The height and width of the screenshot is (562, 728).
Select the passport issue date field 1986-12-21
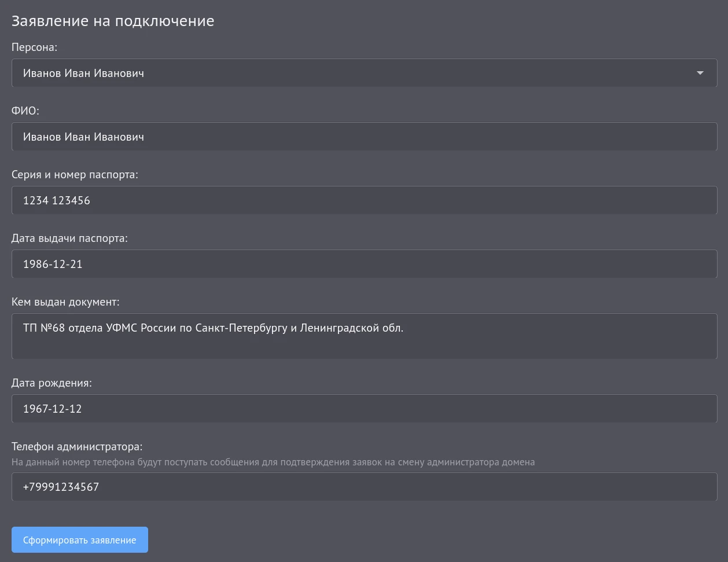pos(363,264)
